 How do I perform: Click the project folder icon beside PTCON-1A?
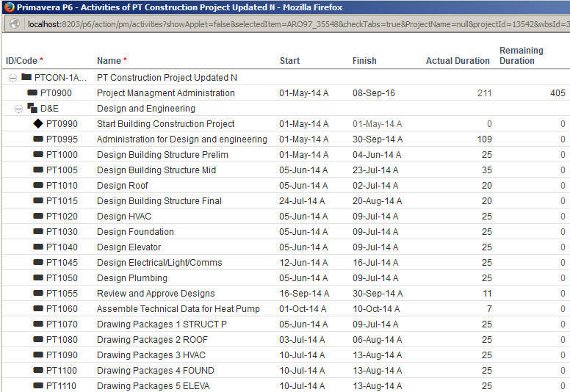click(x=26, y=76)
